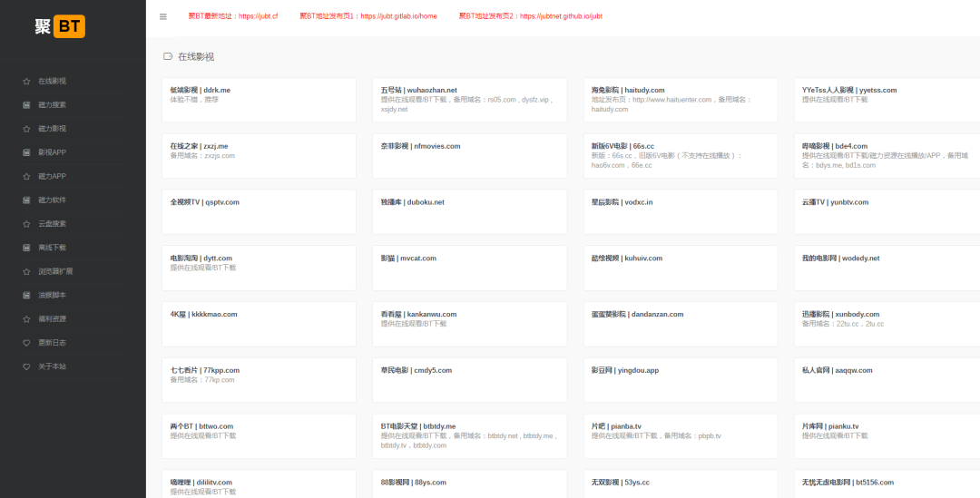Click the heart icon beside 关于本站
Screen dimensions: 980x498
(27, 366)
